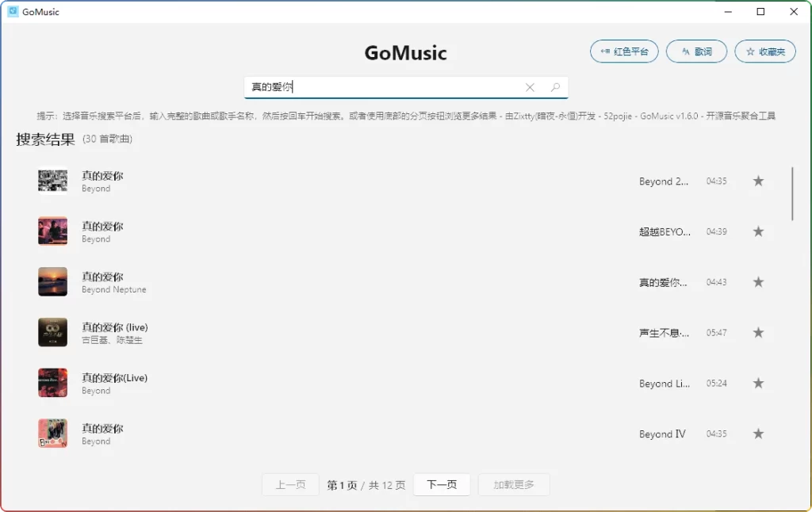This screenshot has width=812, height=512.
Task: Click the duration 05:47
Action: click(x=717, y=333)
